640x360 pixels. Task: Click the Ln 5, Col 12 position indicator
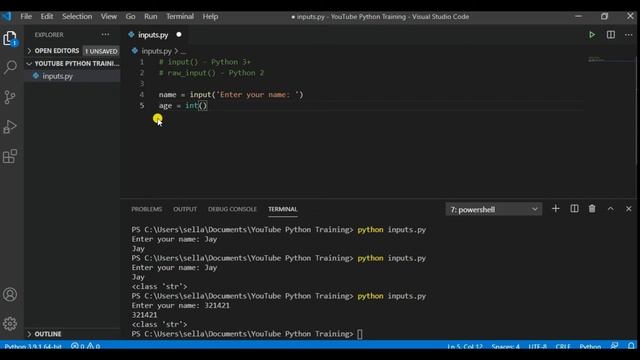[465, 347]
